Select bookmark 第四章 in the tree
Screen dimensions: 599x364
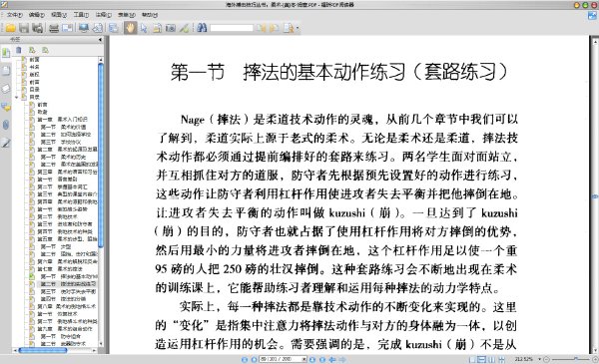(67, 201)
